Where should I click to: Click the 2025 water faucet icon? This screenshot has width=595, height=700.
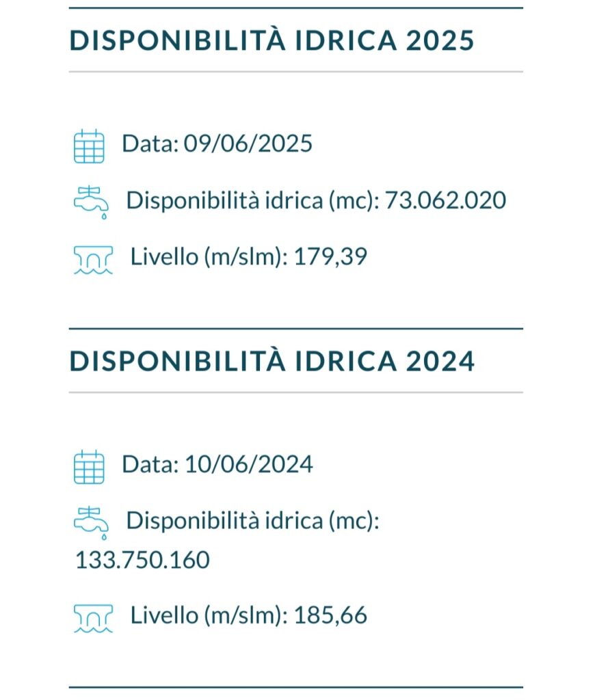(91, 202)
